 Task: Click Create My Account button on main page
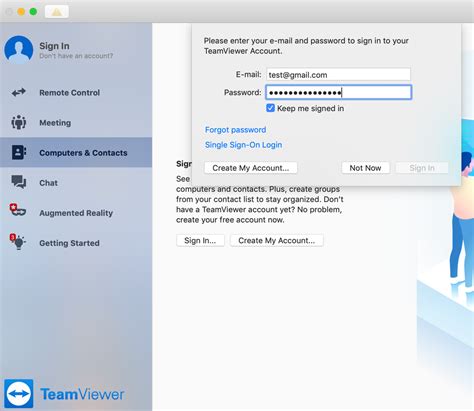277,240
